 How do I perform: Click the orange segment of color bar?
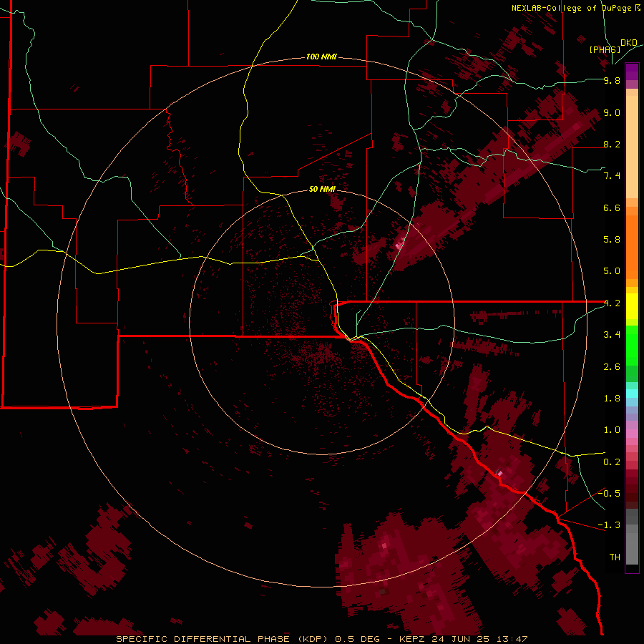coord(632,248)
